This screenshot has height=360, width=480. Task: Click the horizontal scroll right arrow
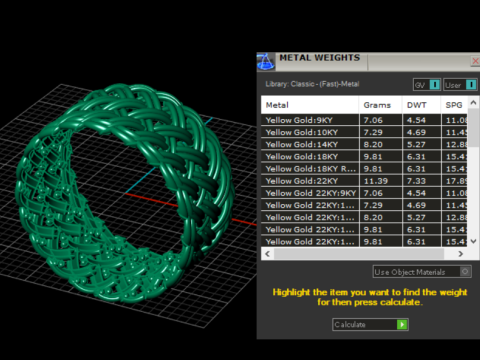point(461,254)
